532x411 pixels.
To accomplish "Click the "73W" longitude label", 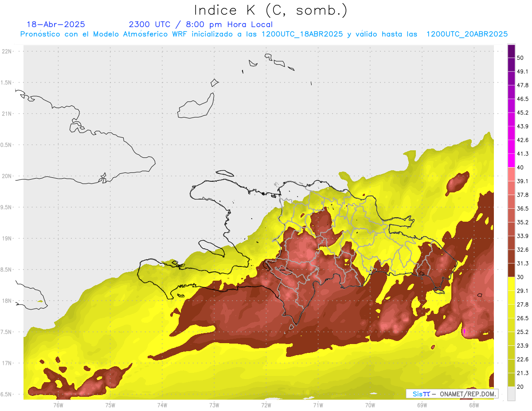I will [214, 405].
